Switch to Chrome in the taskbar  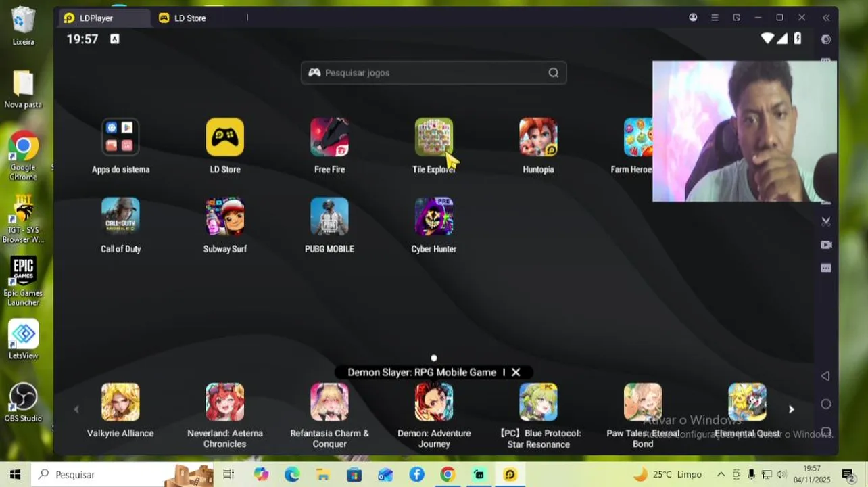(448, 474)
